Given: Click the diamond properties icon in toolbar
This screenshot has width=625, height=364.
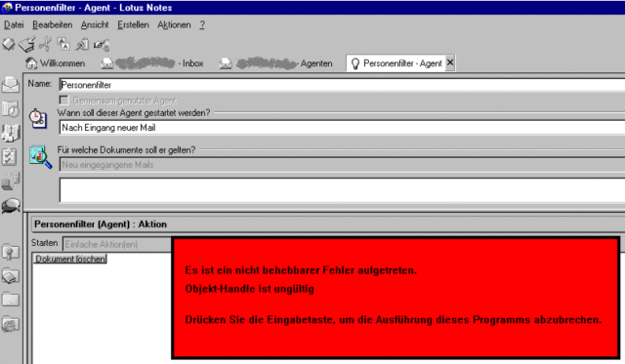Looking at the screenshot, I should (9, 44).
